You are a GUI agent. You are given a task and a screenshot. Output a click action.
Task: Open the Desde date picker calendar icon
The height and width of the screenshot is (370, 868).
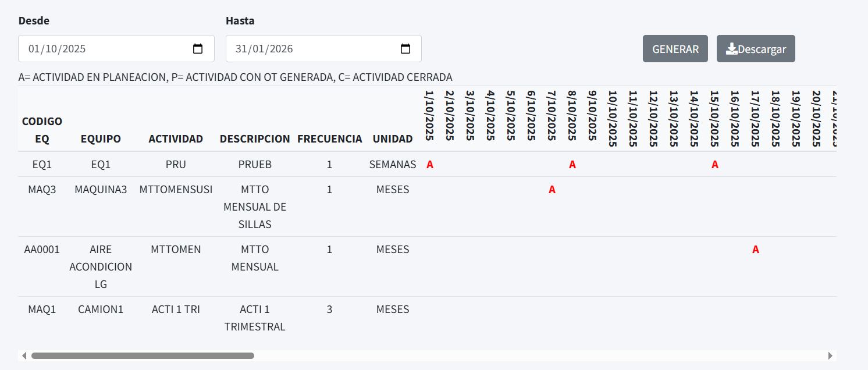[x=198, y=49]
